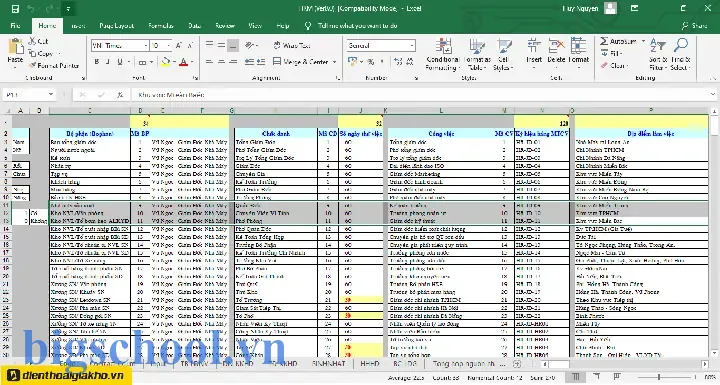This screenshot has width=720, height=385.
Task: Click Decrease Decimal icon
Action: 410,62
